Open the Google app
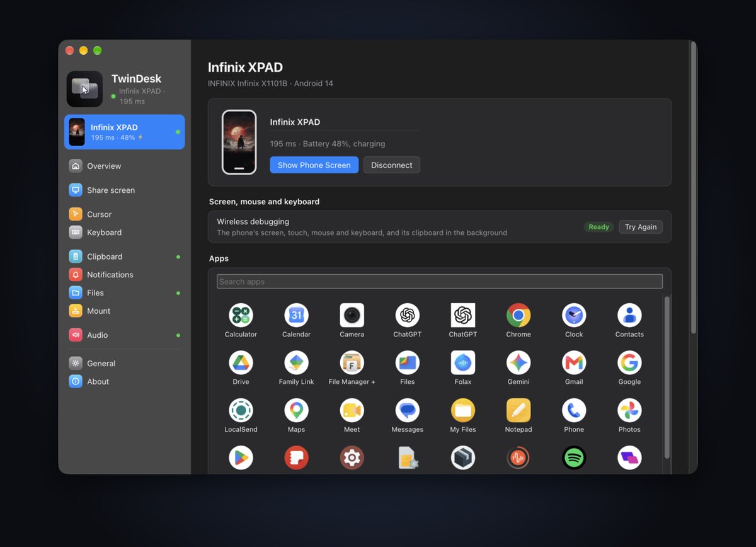The width and height of the screenshot is (756, 547). coord(629,362)
